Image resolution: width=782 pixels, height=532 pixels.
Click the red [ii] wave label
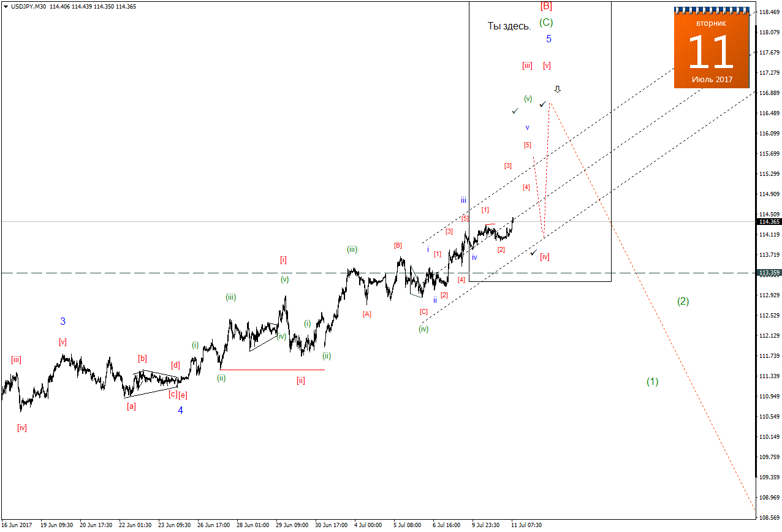click(300, 381)
